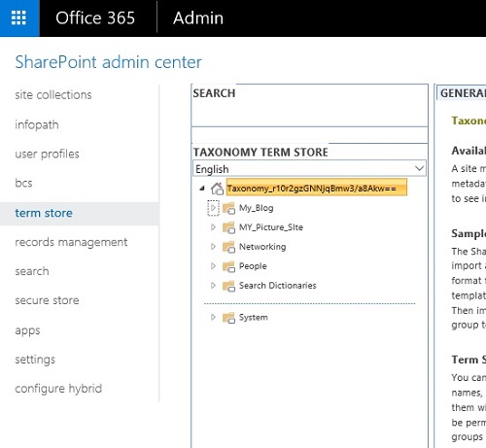Screen dimensions: 486x448
Task: Expand the MY_Picture_Site group
Action: pyautogui.click(x=213, y=227)
